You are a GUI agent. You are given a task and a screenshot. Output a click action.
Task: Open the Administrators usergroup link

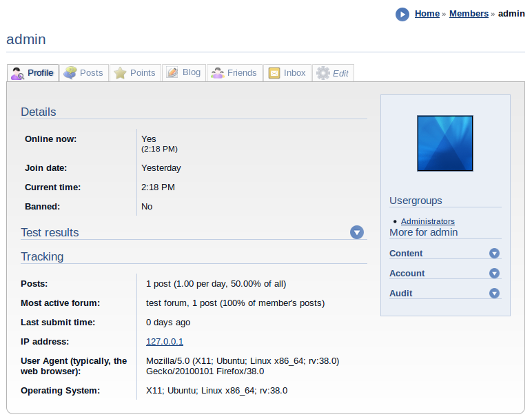tap(428, 221)
